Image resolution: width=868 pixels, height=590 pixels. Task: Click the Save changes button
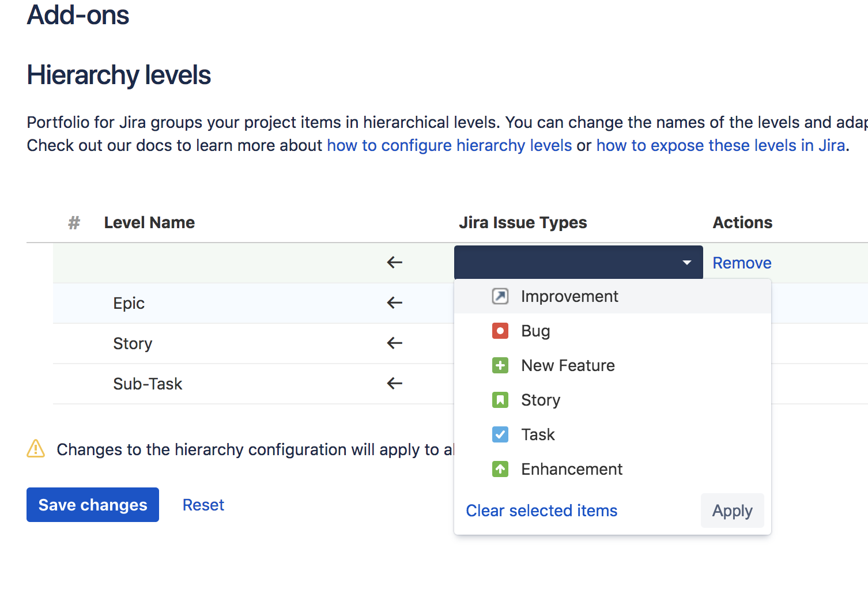tap(93, 505)
